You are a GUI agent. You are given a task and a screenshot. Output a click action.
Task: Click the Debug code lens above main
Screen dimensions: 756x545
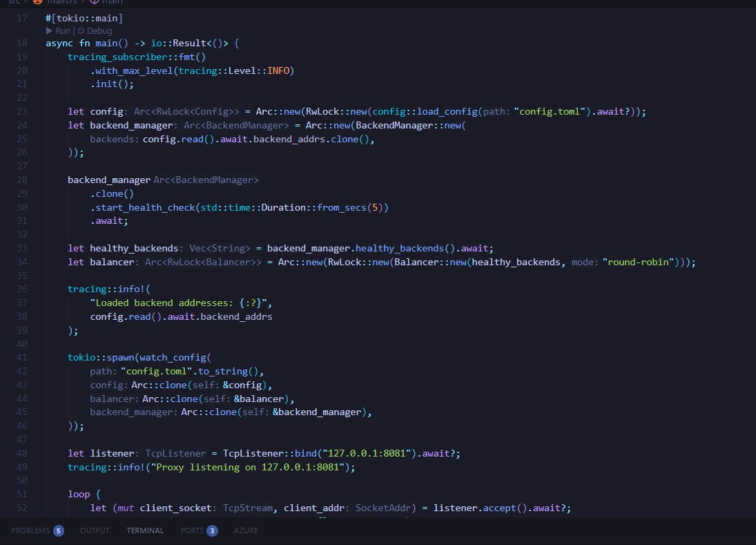[x=95, y=31]
